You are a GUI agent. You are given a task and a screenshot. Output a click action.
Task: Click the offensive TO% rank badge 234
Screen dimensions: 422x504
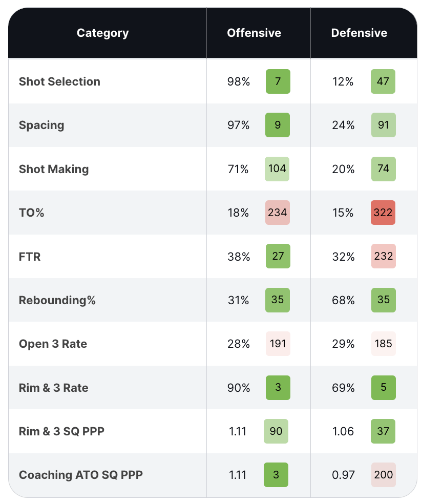[x=277, y=213]
